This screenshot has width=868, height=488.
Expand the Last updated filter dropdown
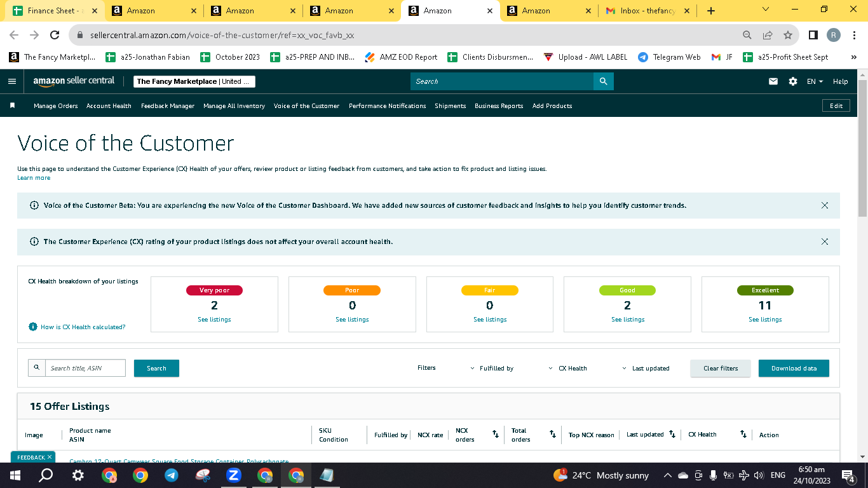point(646,369)
